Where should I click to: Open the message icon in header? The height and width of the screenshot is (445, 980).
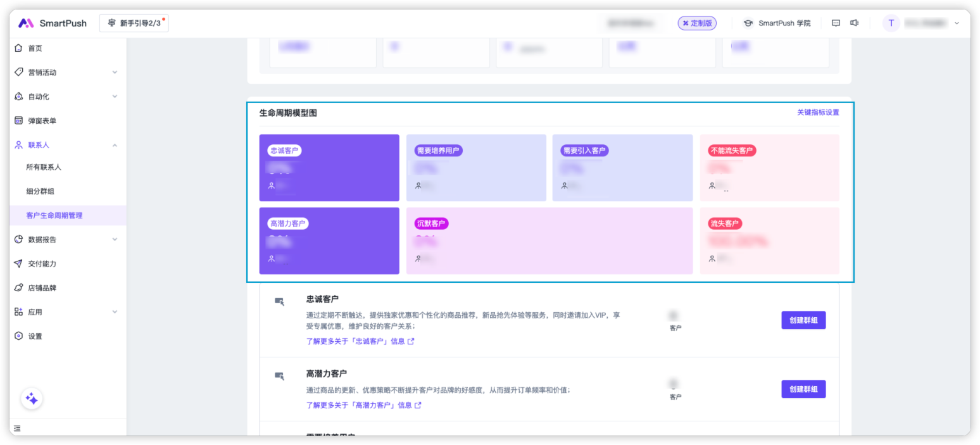pos(836,23)
